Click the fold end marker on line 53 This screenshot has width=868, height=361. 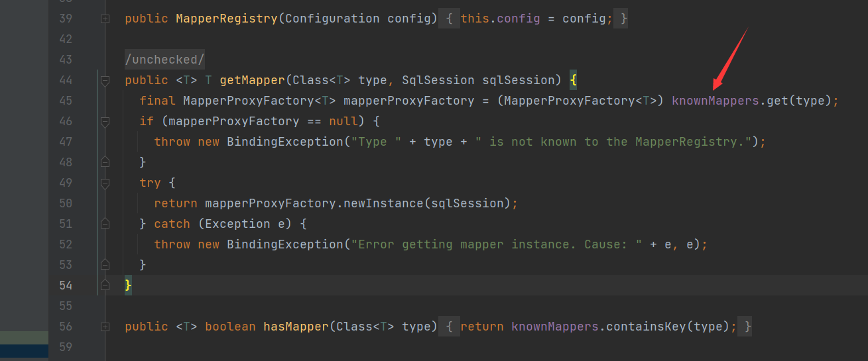[105, 265]
